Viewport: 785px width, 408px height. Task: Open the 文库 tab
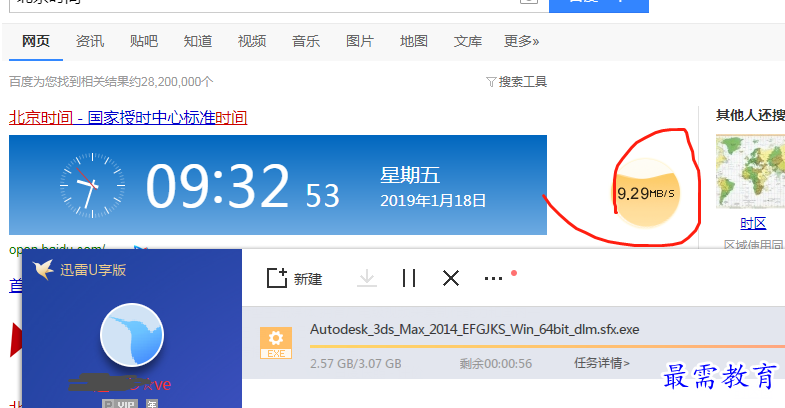point(468,41)
